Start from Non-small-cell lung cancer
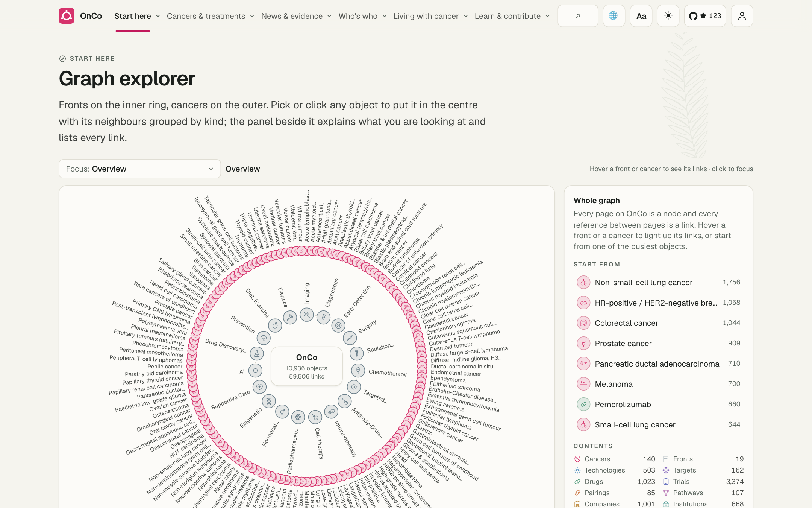Screen dimensions: 812x508 pos(659,282)
